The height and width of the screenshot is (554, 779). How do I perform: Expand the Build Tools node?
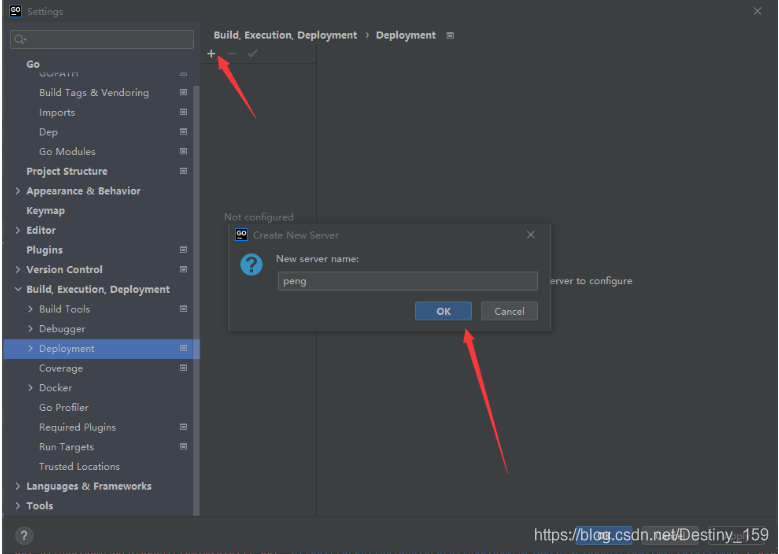(x=30, y=309)
